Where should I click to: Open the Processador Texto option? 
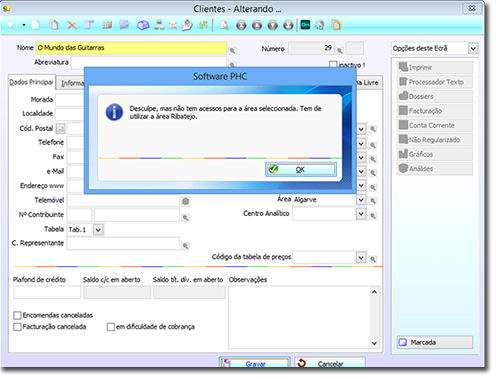[x=435, y=82]
